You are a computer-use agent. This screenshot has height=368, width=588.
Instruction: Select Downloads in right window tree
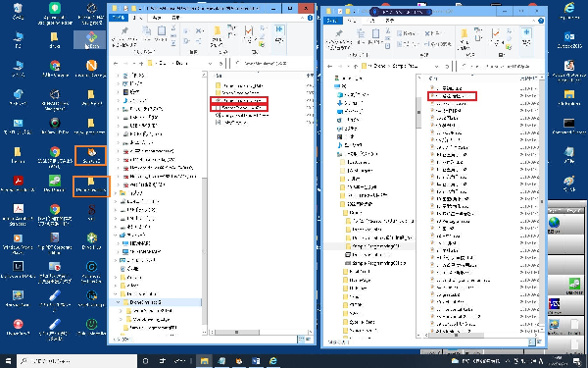tap(354, 103)
